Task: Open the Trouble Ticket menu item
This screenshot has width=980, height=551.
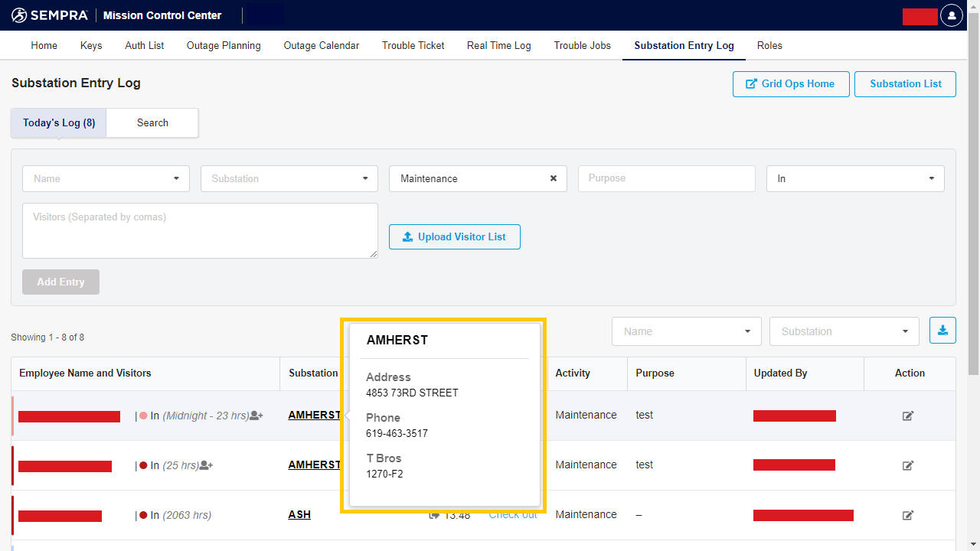Action: click(413, 45)
